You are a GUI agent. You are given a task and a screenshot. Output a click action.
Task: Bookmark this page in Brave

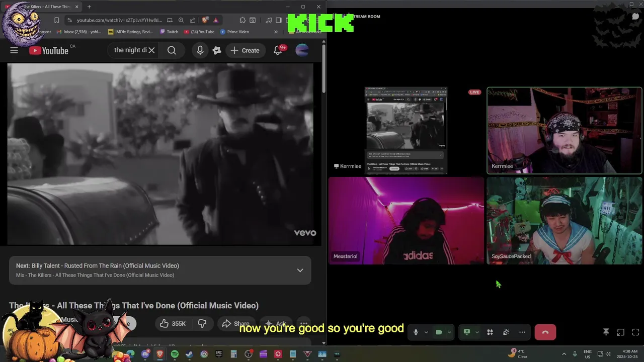[x=56, y=20]
